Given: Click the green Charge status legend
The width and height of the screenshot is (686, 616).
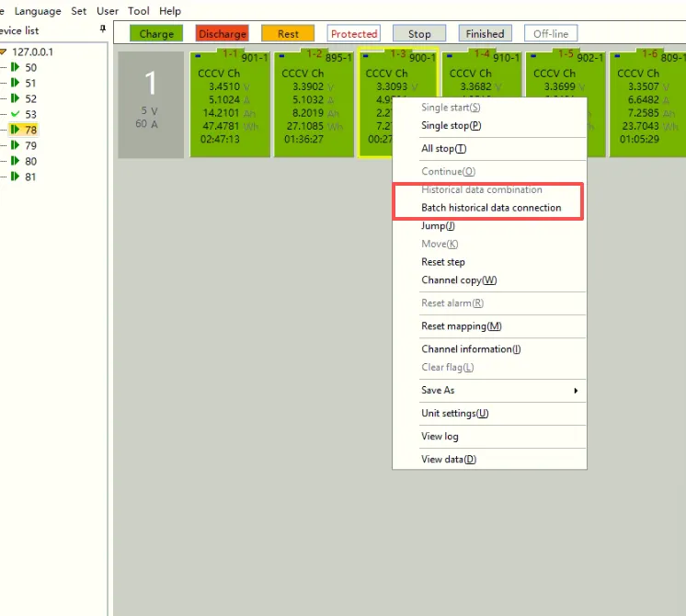Looking at the screenshot, I should point(156,34).
